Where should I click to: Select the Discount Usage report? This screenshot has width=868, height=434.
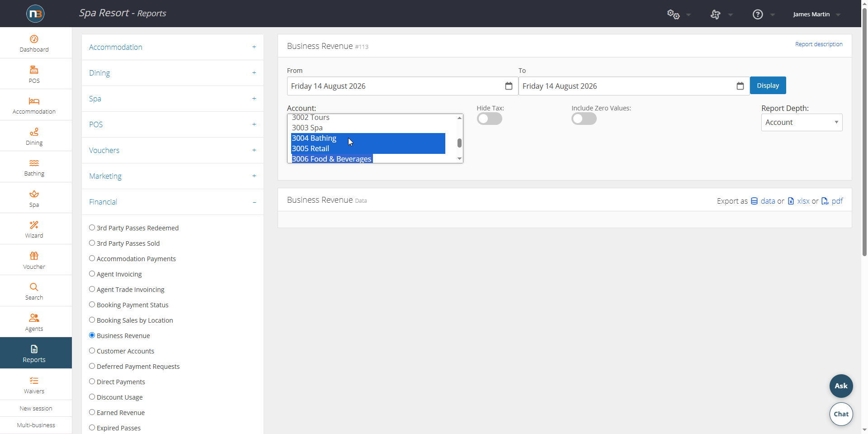92,397
